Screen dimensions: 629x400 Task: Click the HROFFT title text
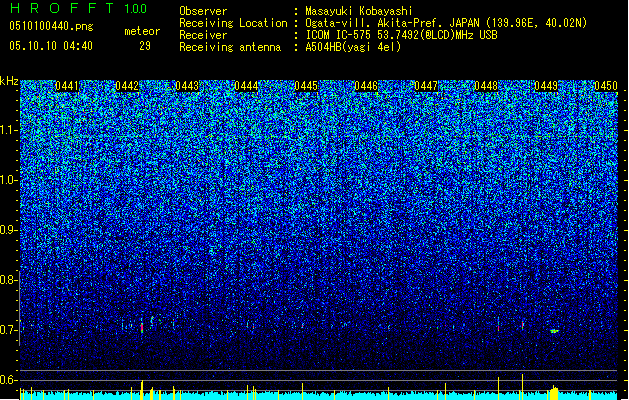pyautogui.click(x=62, y=8)
